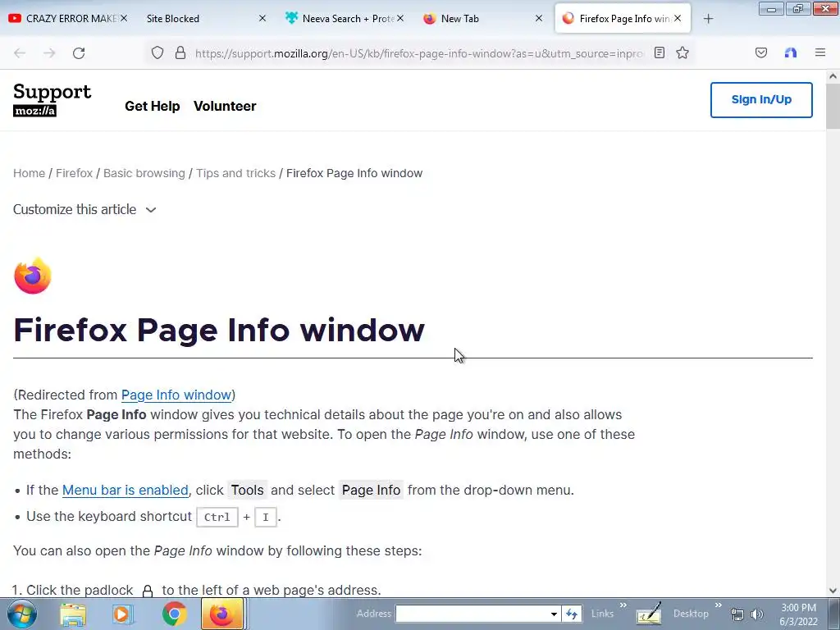Click Support Mozilla logo

pyautogui.click(x=52, y=99)
